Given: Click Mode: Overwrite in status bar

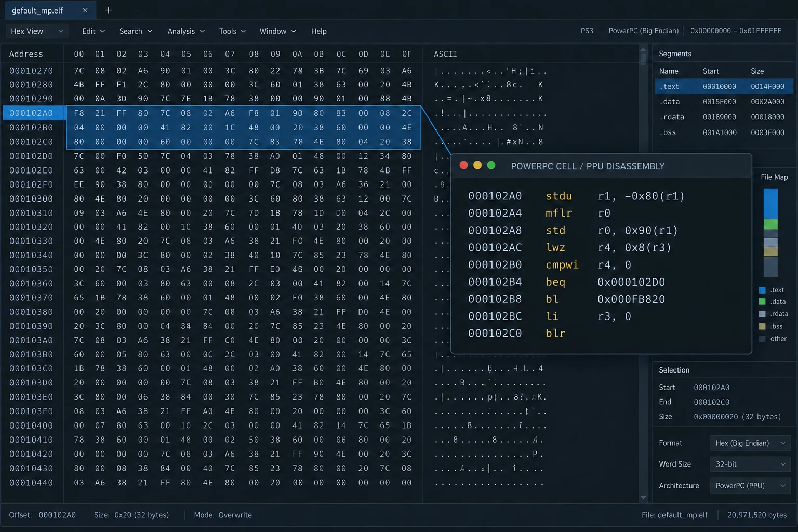Looking at the screenshot, I should coord(223,515).
